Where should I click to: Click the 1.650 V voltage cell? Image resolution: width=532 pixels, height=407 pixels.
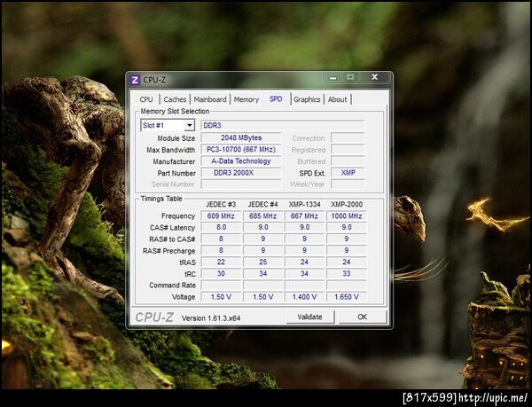[347, 297]
